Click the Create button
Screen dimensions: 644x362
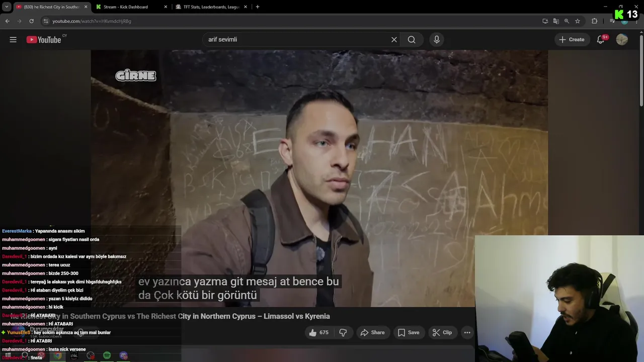(572, 40)
